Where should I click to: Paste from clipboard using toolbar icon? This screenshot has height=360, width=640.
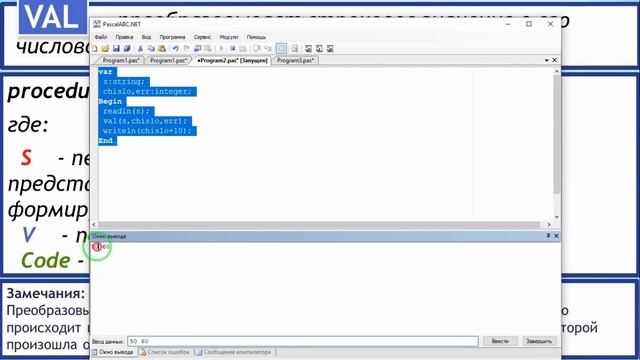pos(162,49)
